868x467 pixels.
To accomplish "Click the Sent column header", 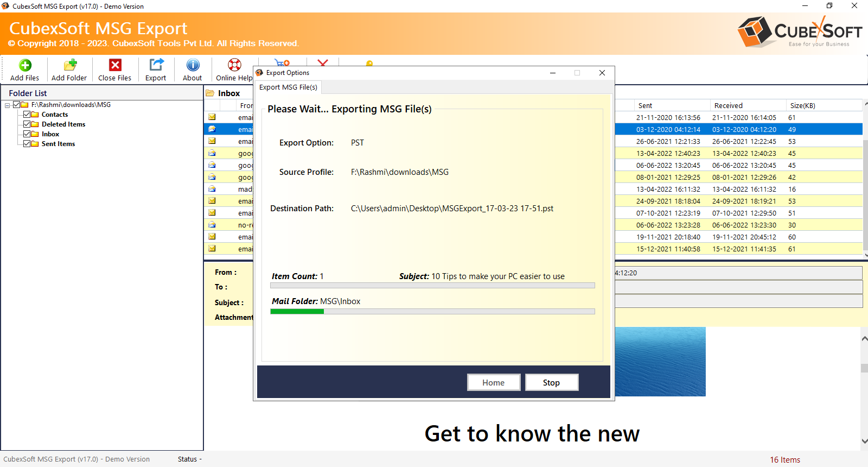I will 672,105.
